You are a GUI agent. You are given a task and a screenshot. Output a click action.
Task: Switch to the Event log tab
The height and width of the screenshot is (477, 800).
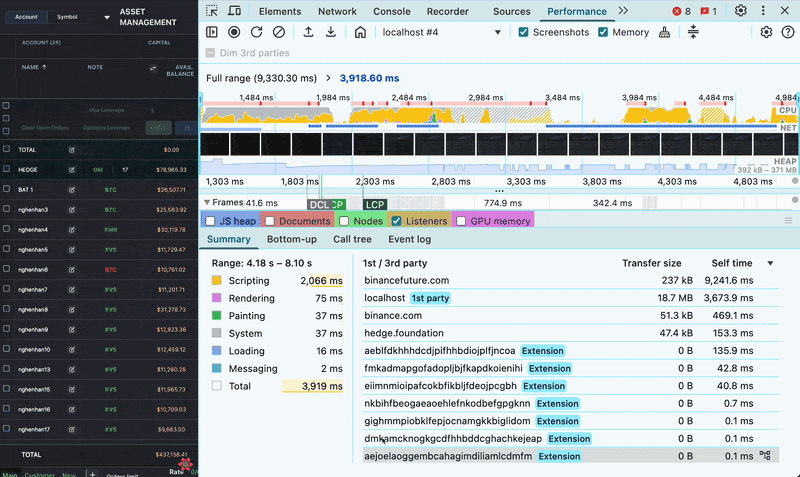click(410, 239)
